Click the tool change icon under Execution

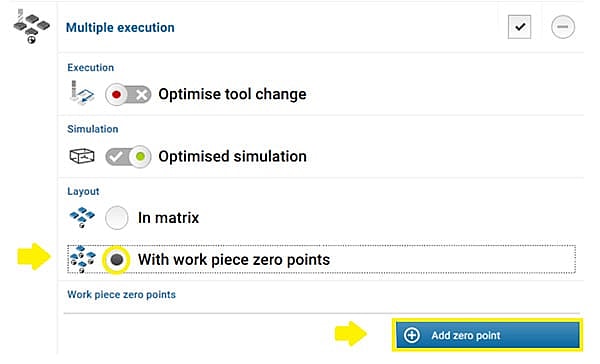[82, 93]
